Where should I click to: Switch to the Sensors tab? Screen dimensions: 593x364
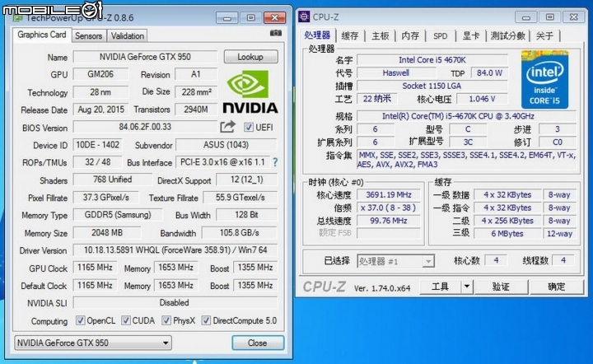click(x=88, y=36)
